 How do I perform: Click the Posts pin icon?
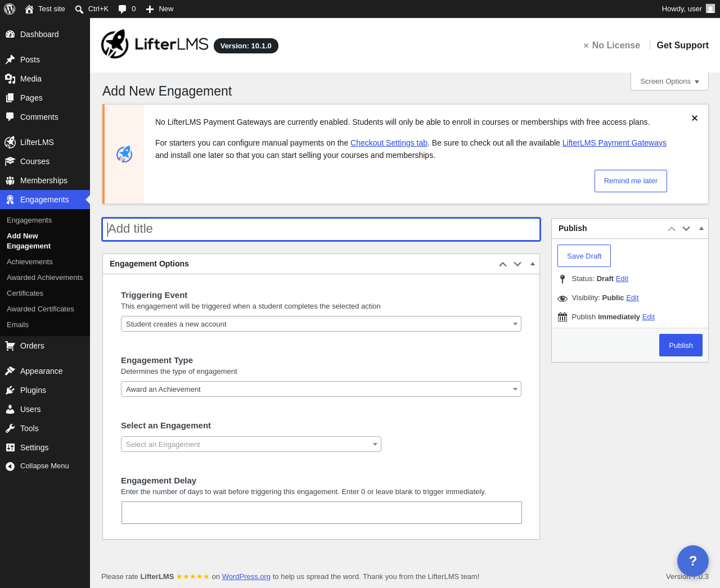(10, 60)
